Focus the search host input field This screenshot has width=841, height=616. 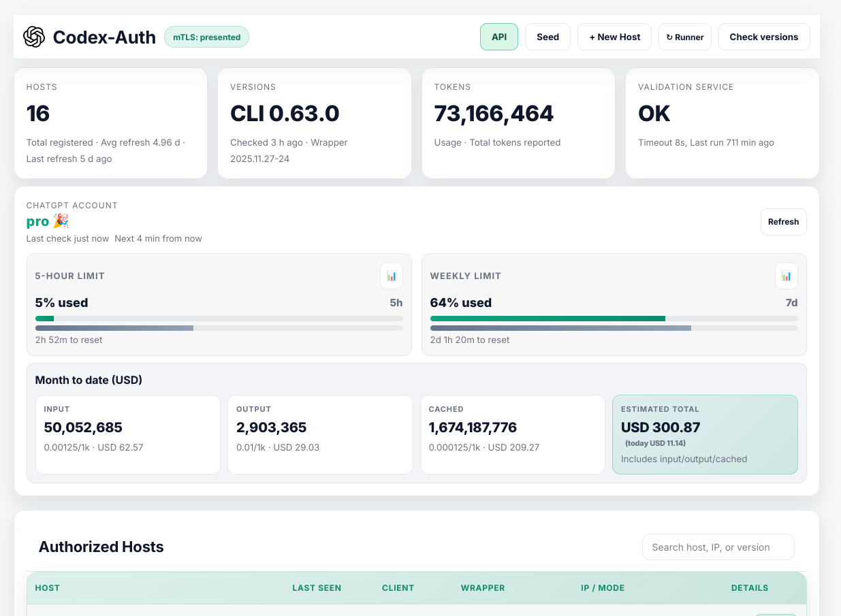pos(718,547)
